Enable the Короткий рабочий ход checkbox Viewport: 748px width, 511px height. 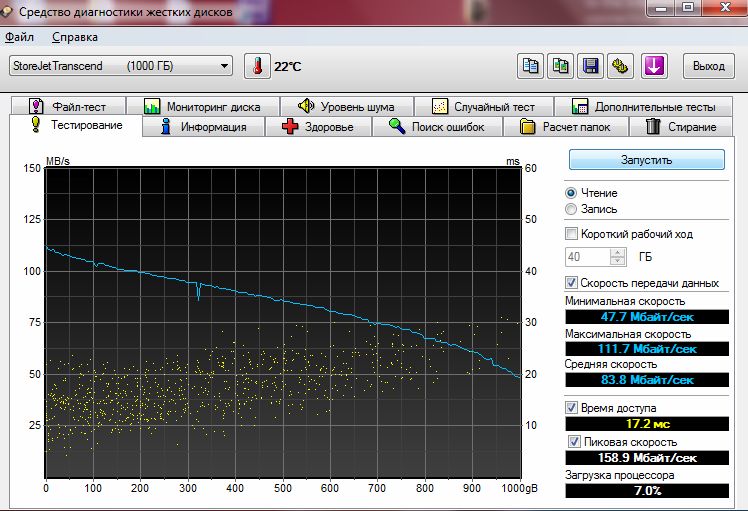572,234
